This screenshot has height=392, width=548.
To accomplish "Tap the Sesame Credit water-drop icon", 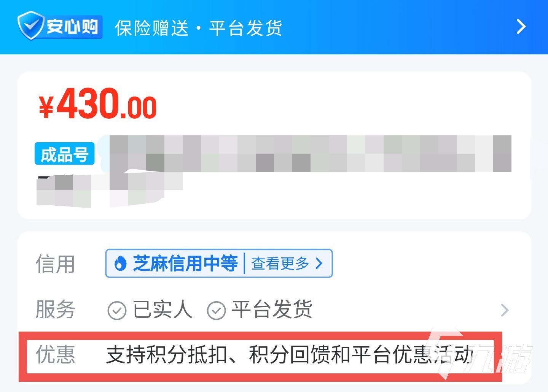I will coord(120,263).
